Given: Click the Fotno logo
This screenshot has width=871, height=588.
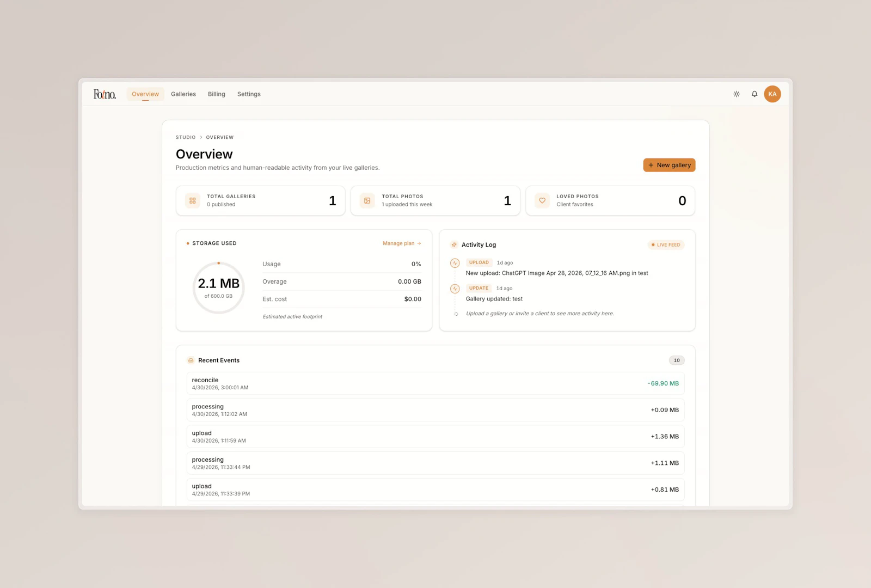Looking at the screenshot, I should click(x=105, y=94).
